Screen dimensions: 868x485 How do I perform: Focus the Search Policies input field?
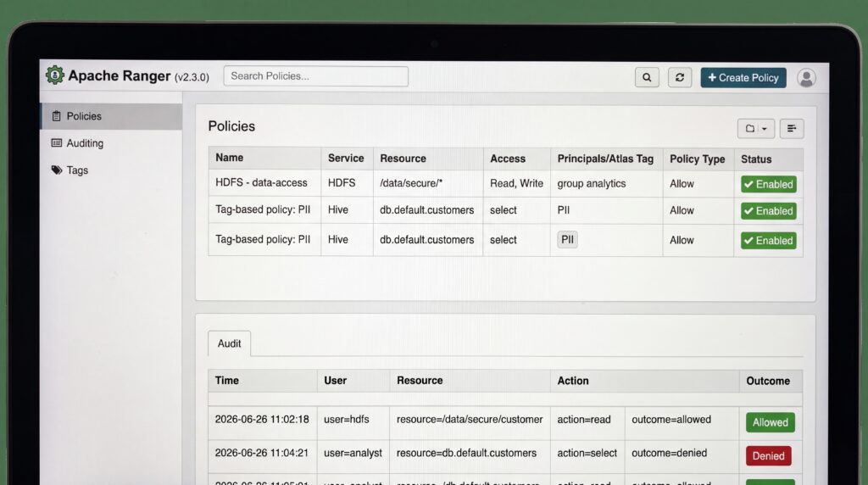(x=315, y=75)
